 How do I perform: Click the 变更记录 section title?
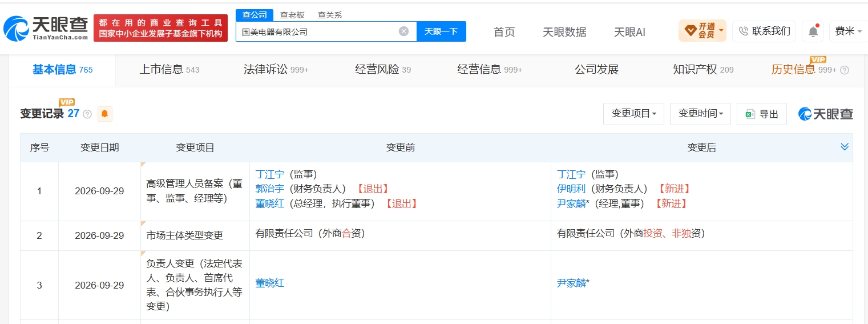click(42, 114)
